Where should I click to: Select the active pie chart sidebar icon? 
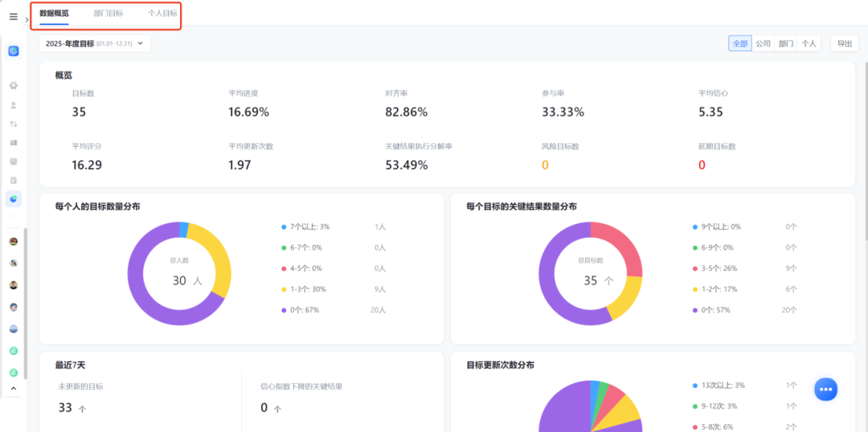(x=14, y=199)
